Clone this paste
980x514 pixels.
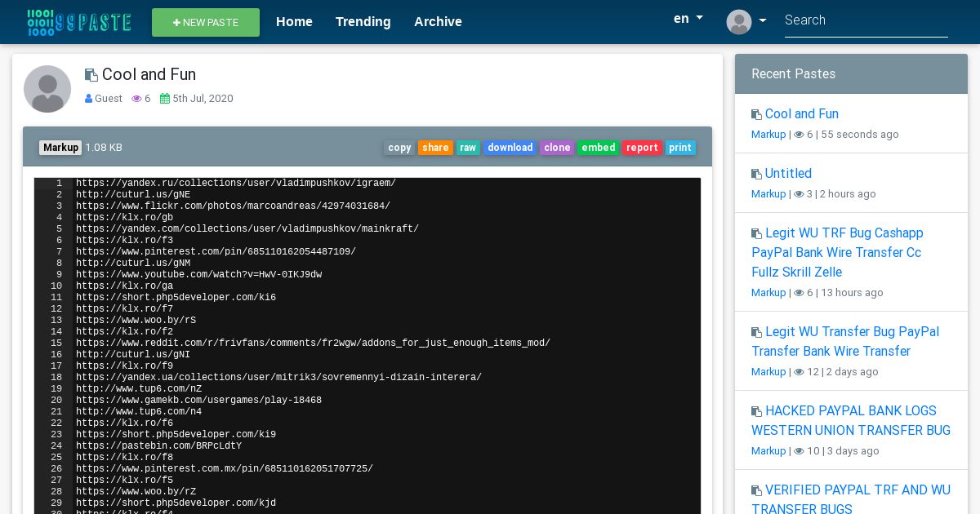tap(557, 148)
